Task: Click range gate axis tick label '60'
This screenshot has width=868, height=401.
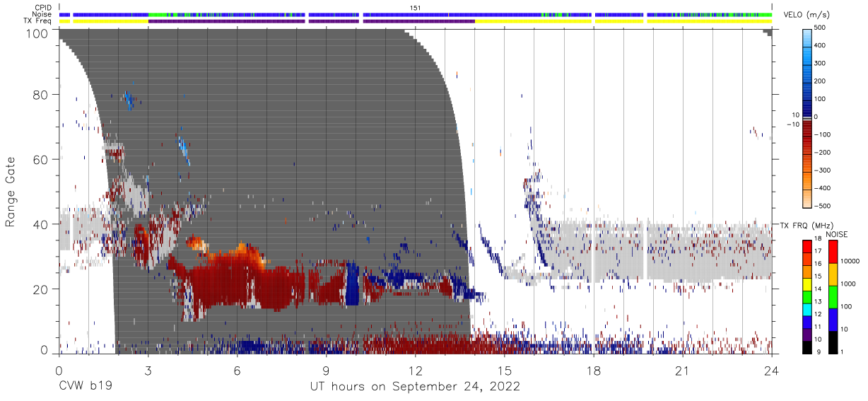Action: tap(40, 159)
